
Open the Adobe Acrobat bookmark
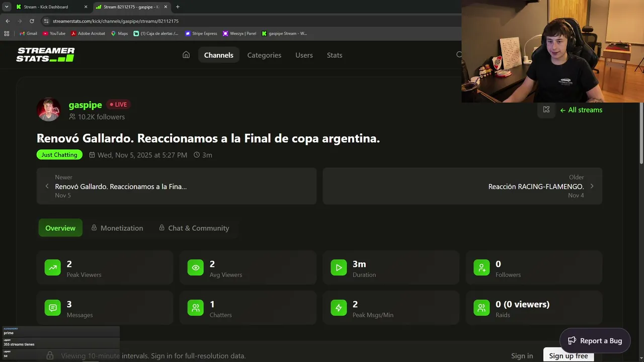(88, 34)
